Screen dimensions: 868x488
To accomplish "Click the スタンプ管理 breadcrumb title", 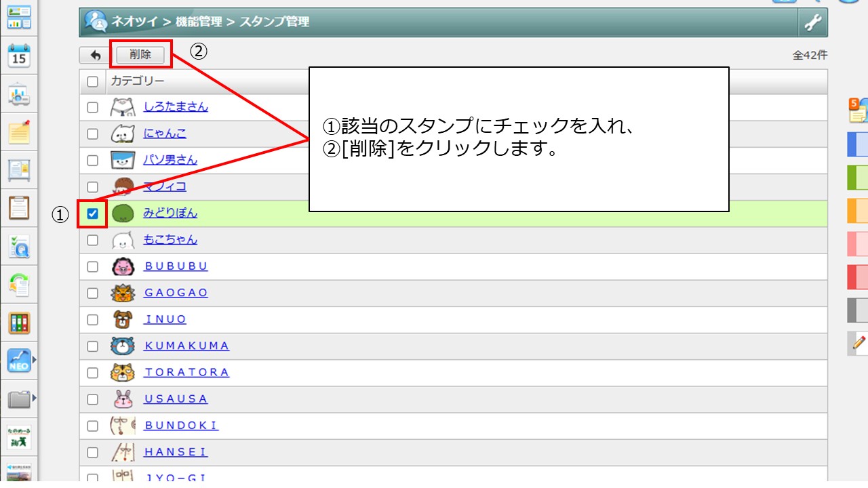I will tap(274, 22).
